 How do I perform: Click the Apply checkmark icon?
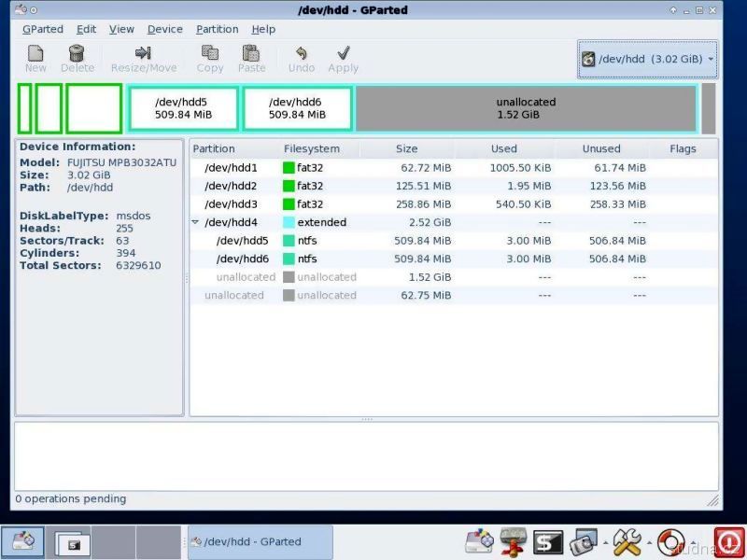pos(343,54)
